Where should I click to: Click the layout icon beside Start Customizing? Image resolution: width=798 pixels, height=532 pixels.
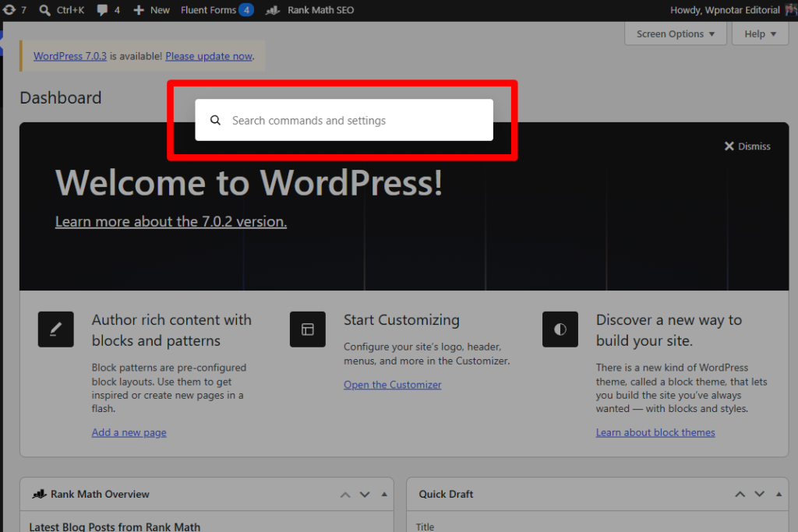click(307, 329)
